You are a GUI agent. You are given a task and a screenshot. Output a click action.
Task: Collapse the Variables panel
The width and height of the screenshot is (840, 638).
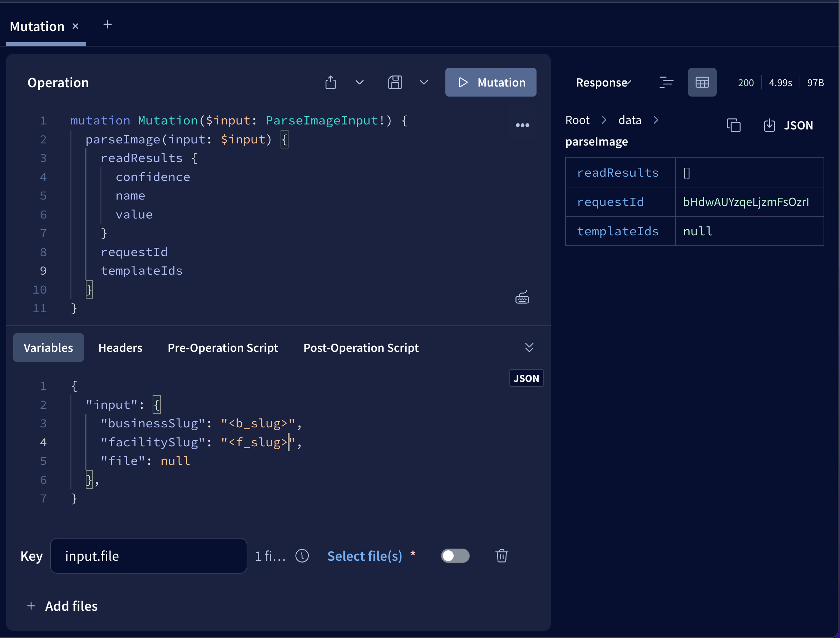(x=529, y=347)
